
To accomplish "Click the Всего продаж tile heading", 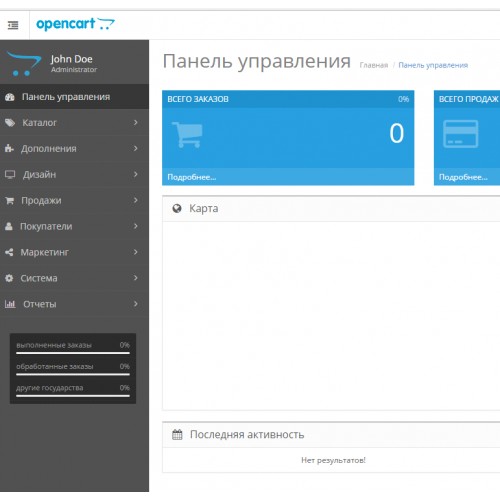I will (468, 99).
